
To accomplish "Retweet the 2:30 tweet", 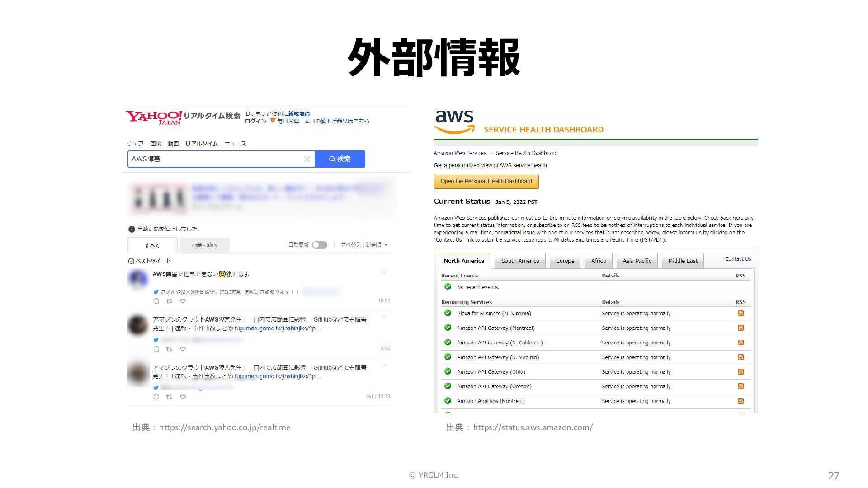I will click(169, 349).
